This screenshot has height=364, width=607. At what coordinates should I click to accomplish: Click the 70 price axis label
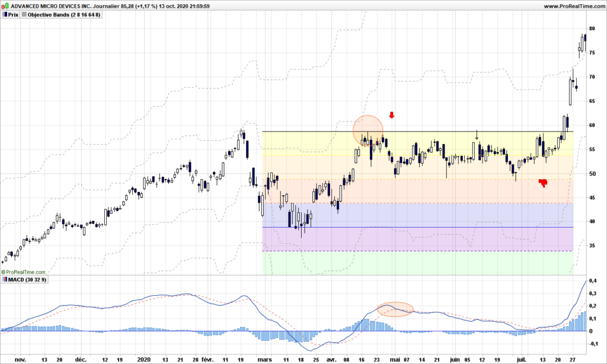pos(592,77)
